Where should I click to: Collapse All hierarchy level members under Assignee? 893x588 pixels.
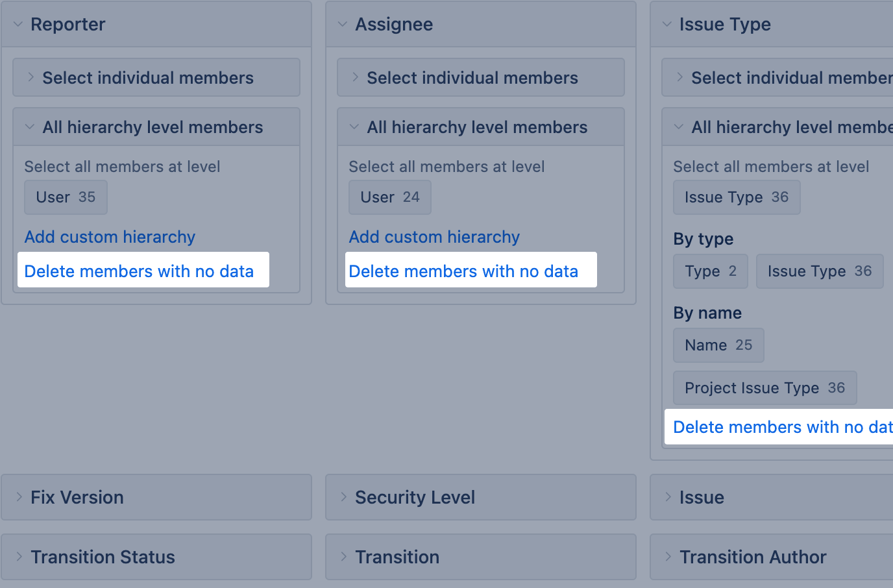(477, 127)
